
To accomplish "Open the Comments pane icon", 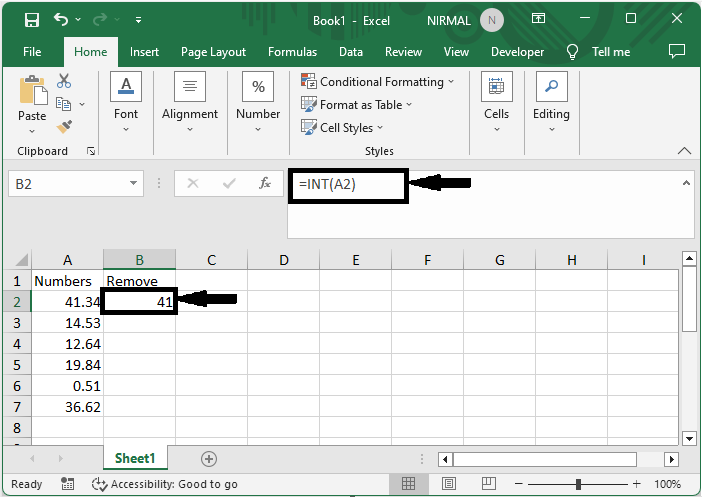I will [x=676, y=51].
